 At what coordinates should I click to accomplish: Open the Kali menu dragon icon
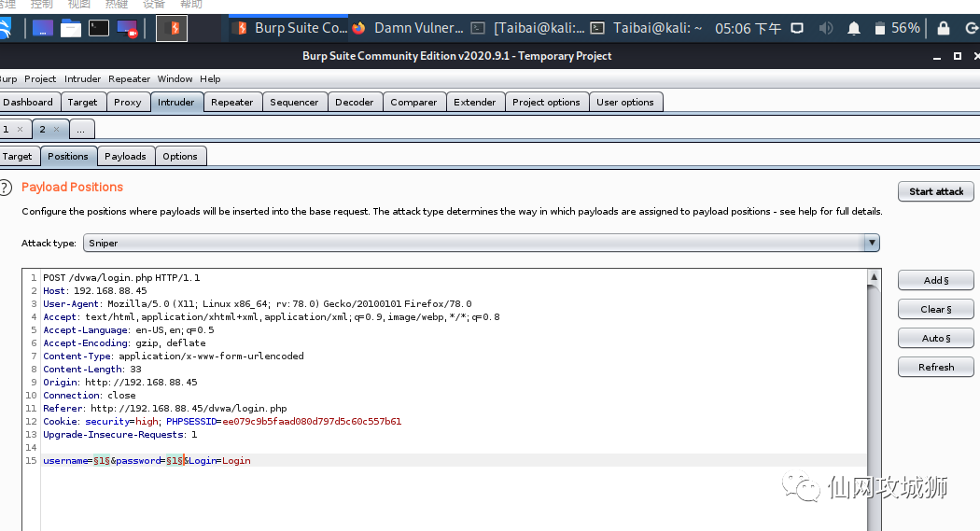coord(5,28)
